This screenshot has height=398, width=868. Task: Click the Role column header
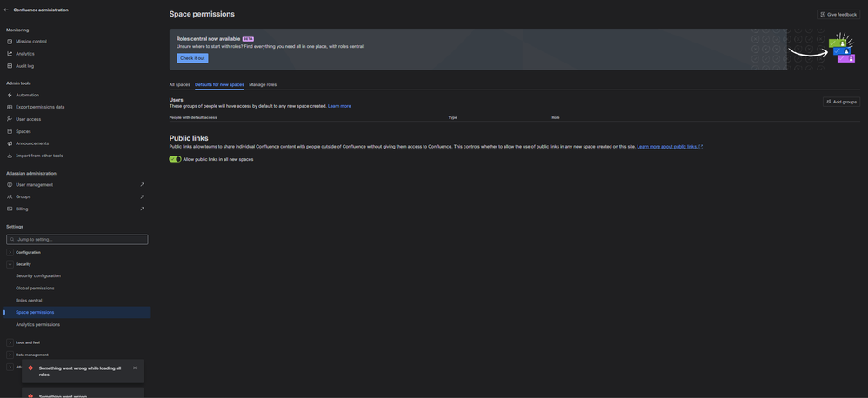556,117
